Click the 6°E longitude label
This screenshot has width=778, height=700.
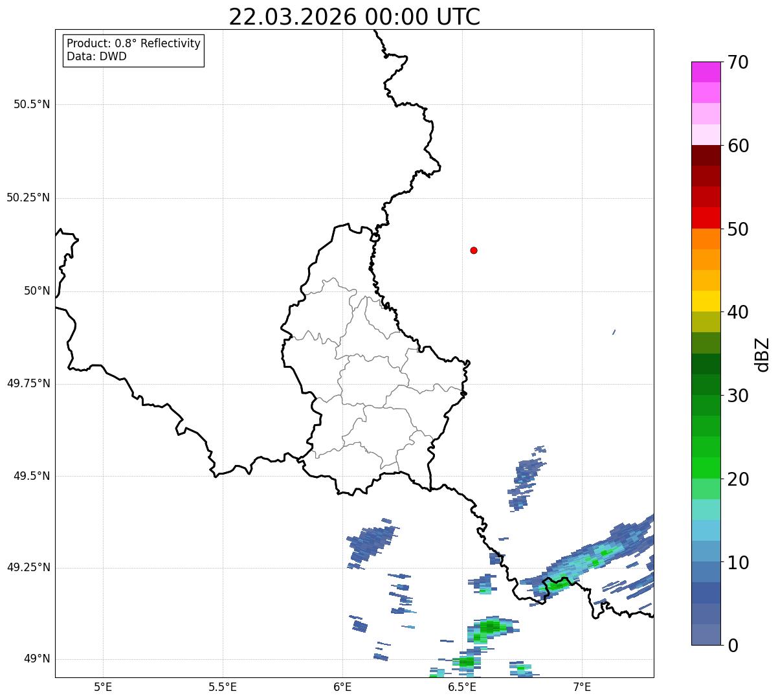pos(342,686)
